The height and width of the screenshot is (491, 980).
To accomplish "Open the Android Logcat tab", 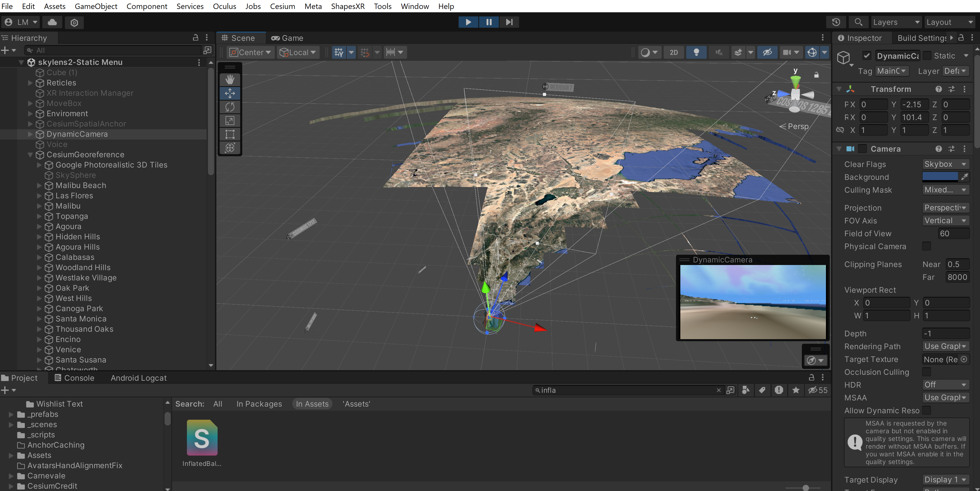I will (x=138, y=378).
